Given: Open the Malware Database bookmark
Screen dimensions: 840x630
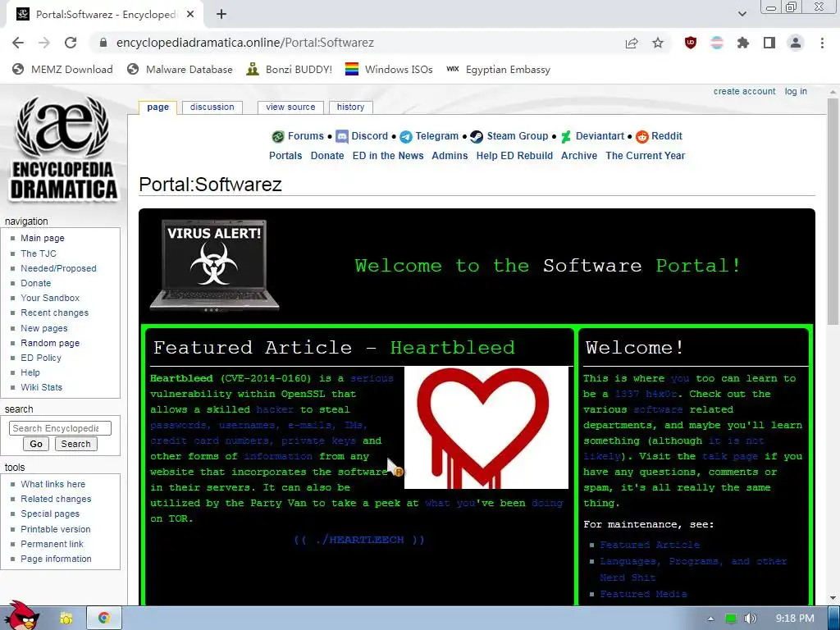Looking at the screenshot, I should [x=180, y=69].
